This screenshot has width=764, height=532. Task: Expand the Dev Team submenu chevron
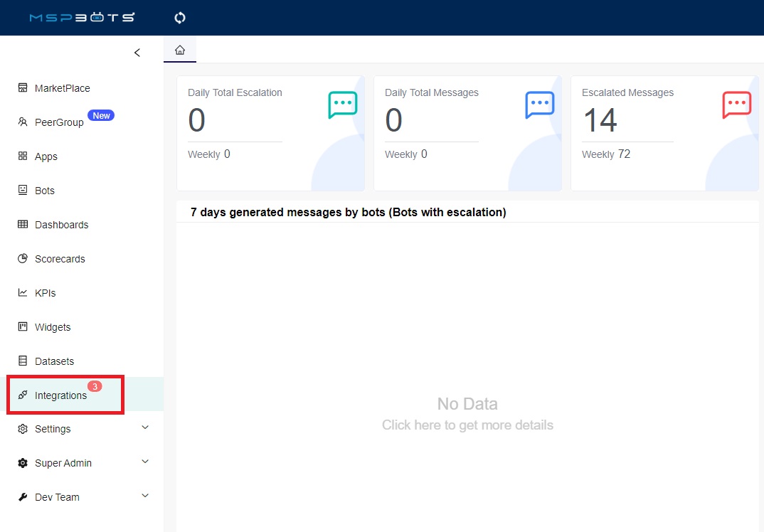[x=145, y=496]
